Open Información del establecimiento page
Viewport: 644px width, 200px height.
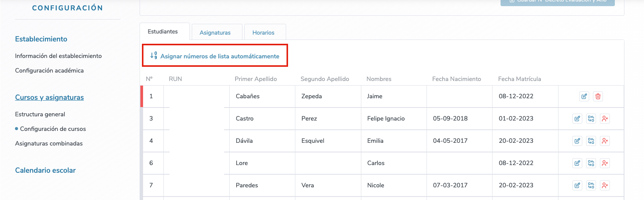(58, 56)
